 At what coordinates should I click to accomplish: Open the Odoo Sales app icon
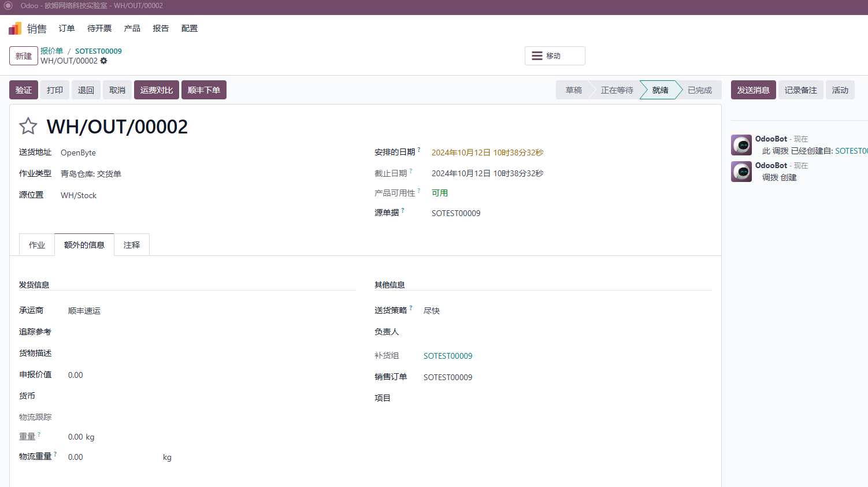(x=15, y=28)
